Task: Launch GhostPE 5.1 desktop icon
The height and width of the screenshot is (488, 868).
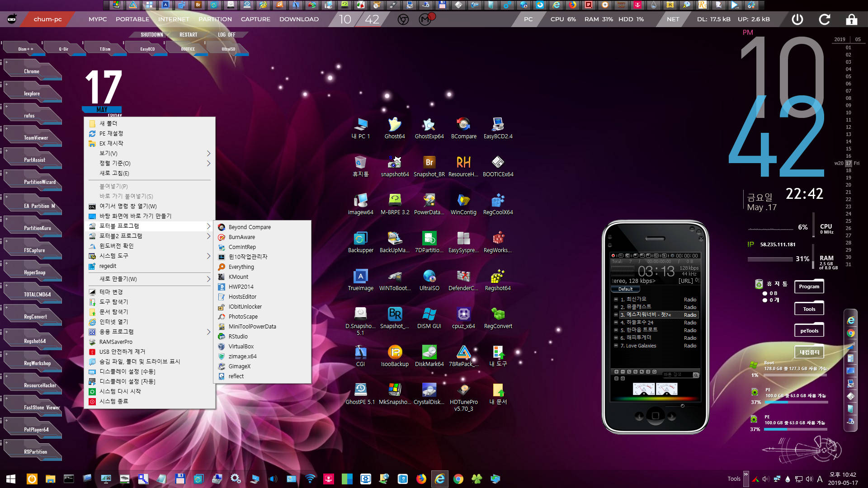Action: (x=360, y=394)
